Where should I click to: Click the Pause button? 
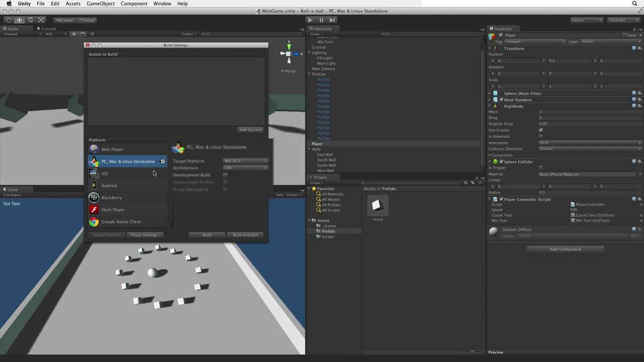(321, 20)
